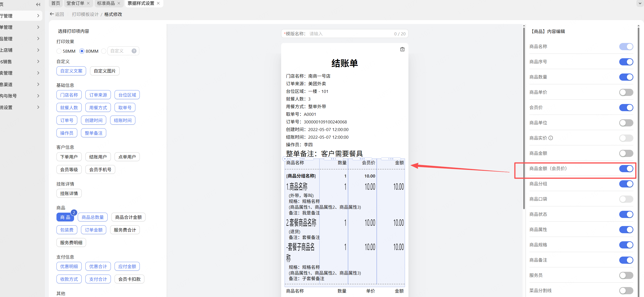Image resolution: width=644 pixels, height=297 pixels.
Task: Open the tab list dropdown chevron
Action: [x=640, y=3]
